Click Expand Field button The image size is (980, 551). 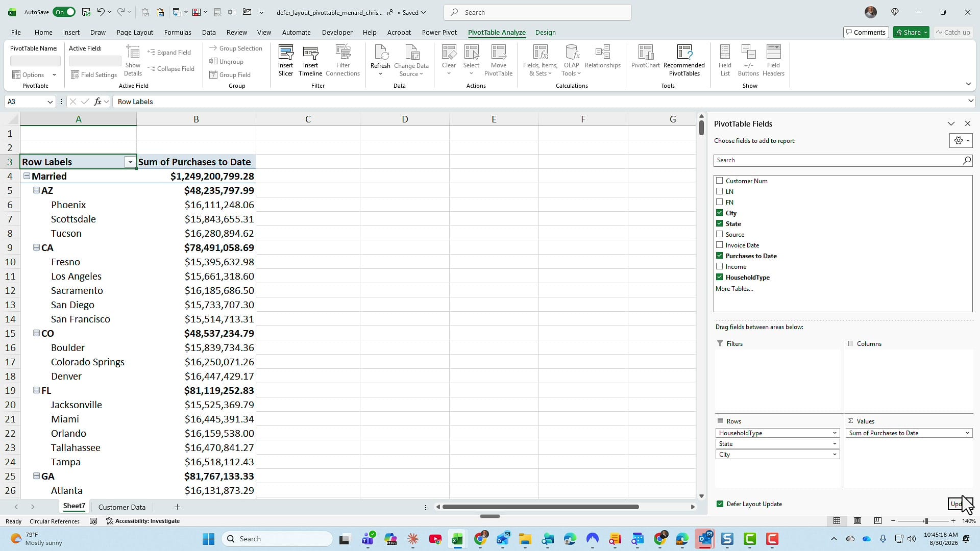pos(169,53)
